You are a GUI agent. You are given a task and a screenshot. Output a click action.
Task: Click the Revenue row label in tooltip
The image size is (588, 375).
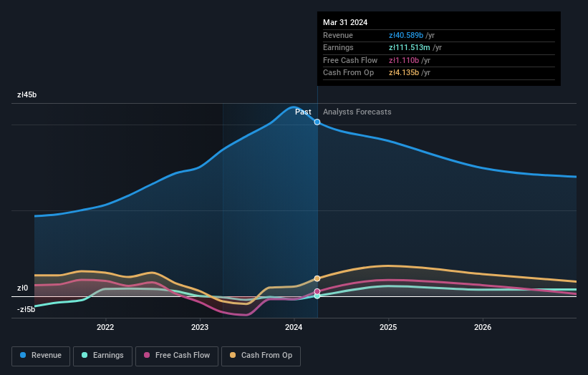tap(338, 35)
